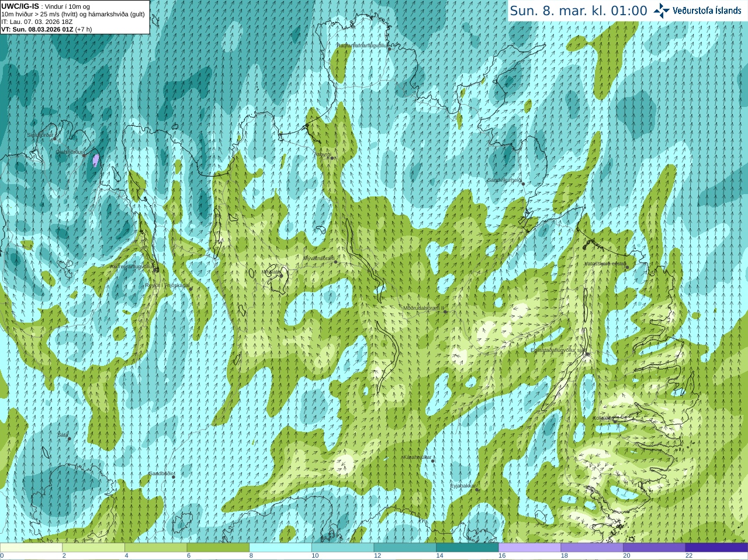The height and width of the screenshot is (560, 748).
Task: Click the Sandbúðir station label
Action: pos(160,473)
